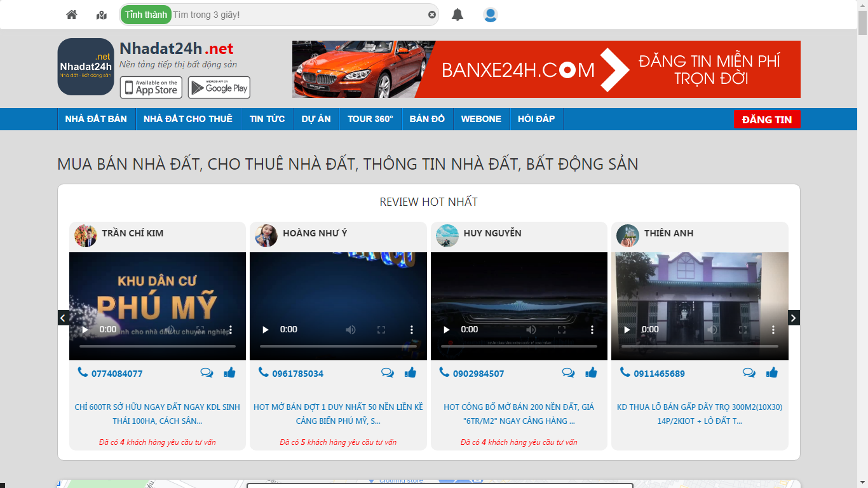Toggle fullscreen on Huy Nguyễn's video
This screenshot has height=488, width=868.
562,330
